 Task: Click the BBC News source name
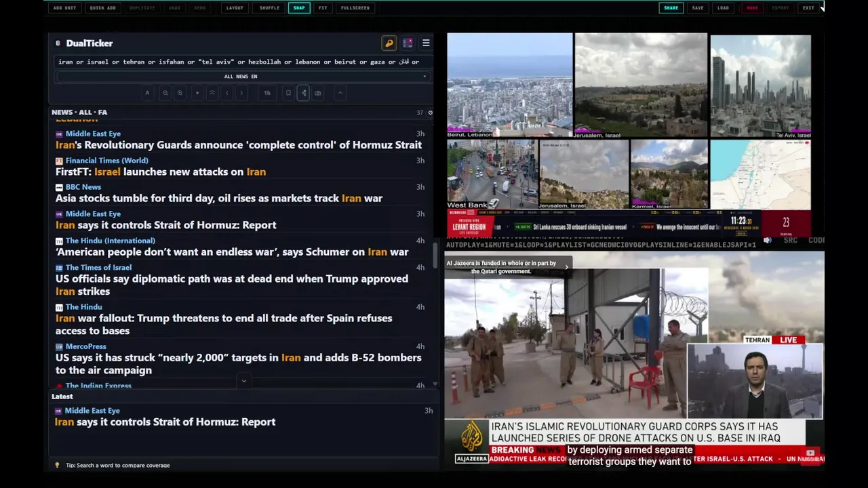point(83,187)
